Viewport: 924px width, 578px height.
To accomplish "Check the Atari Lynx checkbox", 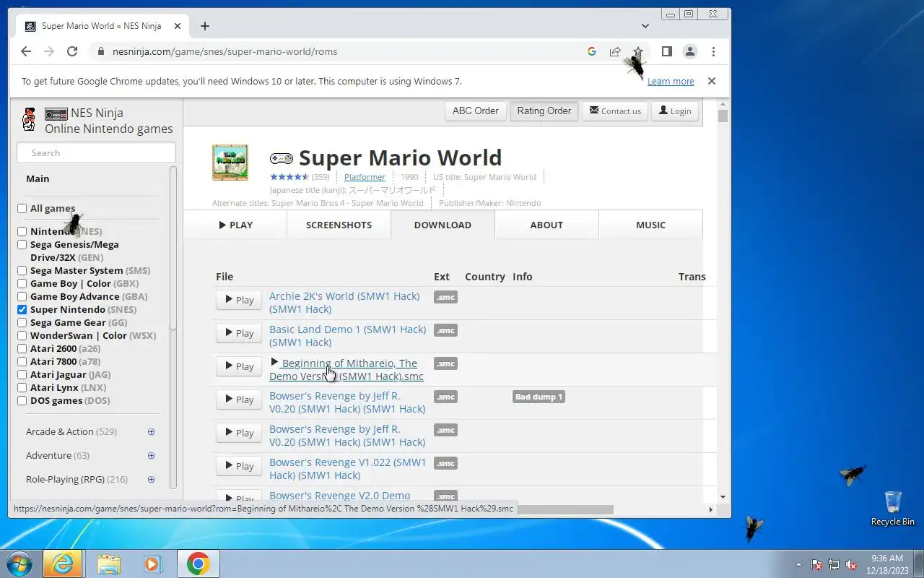I will point(22,388).
